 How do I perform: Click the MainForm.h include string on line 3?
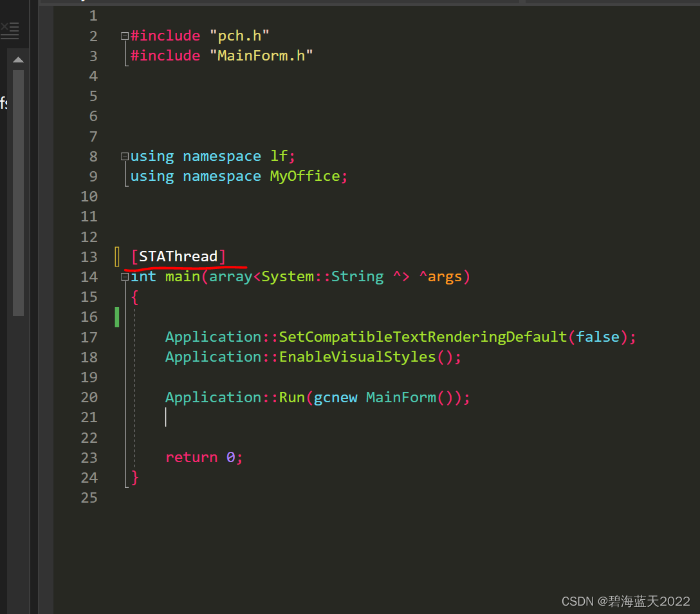(x=261, y=55)
